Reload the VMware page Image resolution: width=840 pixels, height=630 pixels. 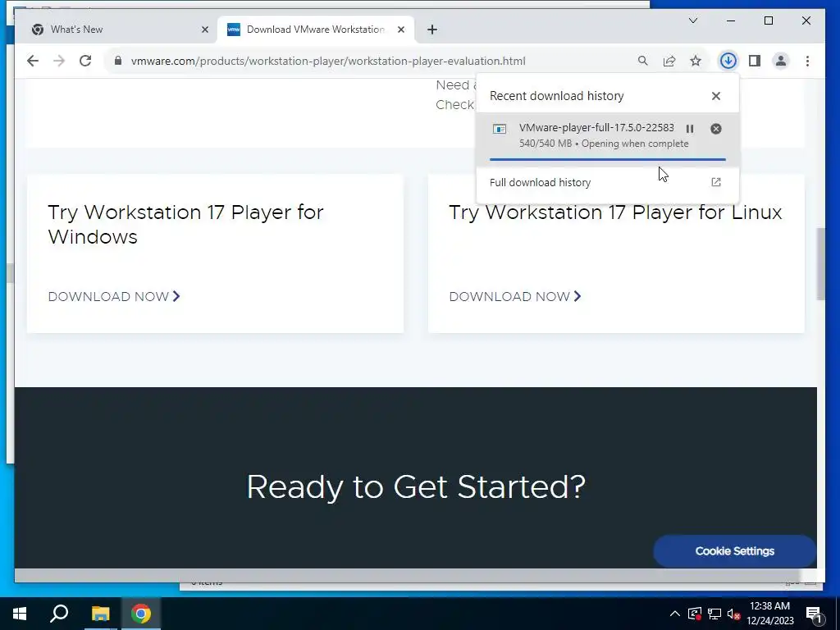pos(85,61)
